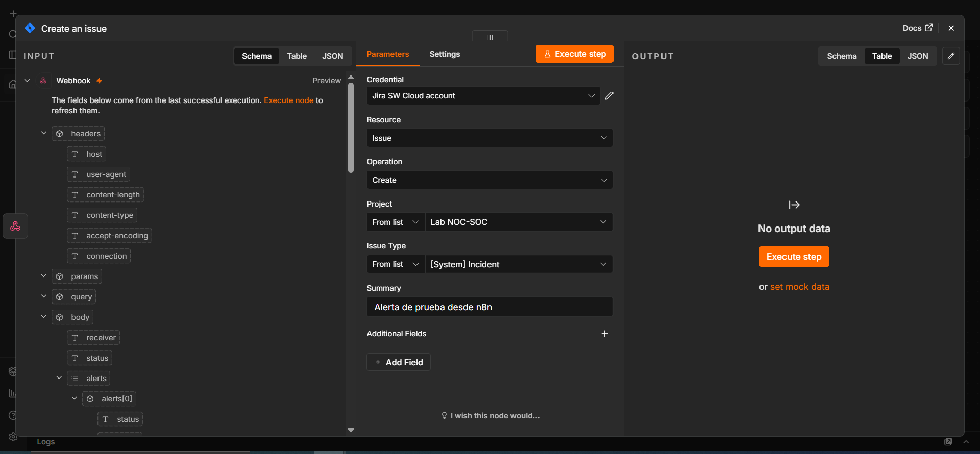Open the [System] Incident issue type dropdown
The height and width of the screenshot is (454, 980).
click(519, 264)
